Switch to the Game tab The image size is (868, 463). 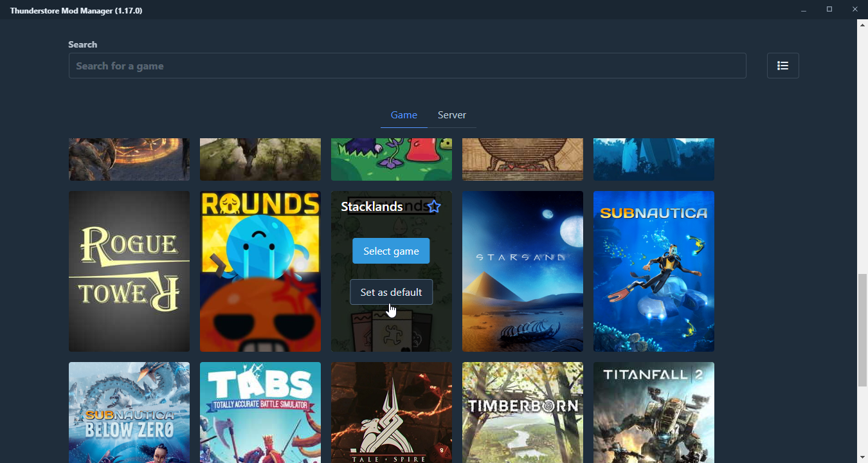pyautogui.click(x=404, y=114)
